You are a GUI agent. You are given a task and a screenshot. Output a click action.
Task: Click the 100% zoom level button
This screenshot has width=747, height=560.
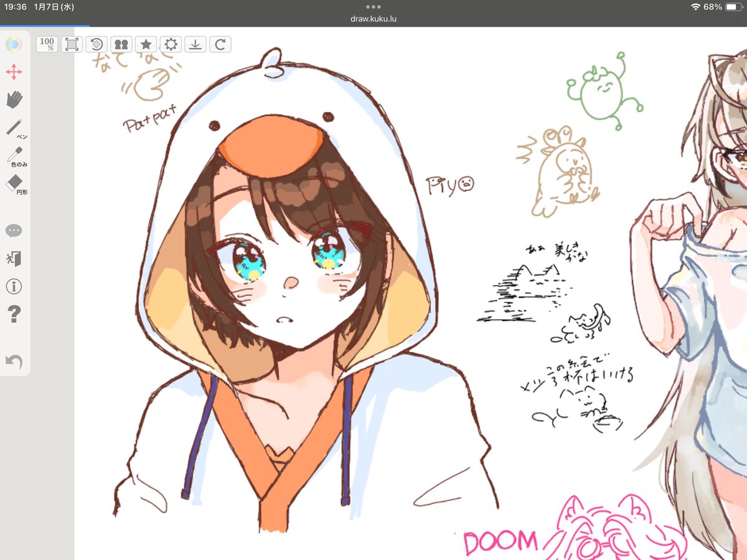47,44
